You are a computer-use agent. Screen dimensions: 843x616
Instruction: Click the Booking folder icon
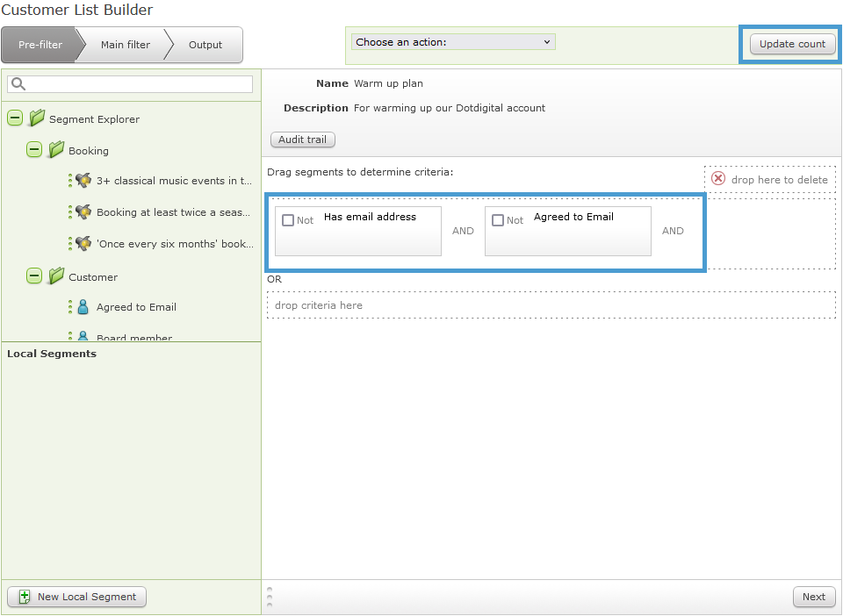coord(56,150)
